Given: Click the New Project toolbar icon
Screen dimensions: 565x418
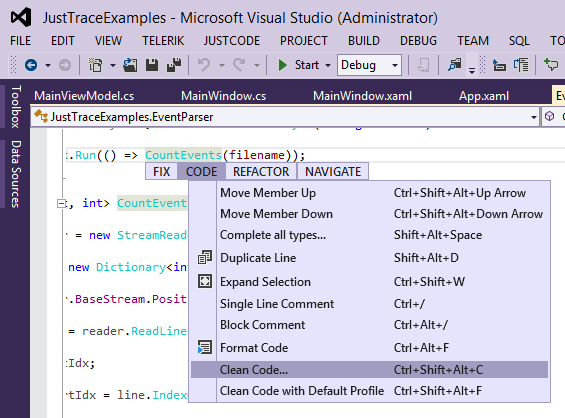Looking at the screenshot, I should (x=95, y=65).
